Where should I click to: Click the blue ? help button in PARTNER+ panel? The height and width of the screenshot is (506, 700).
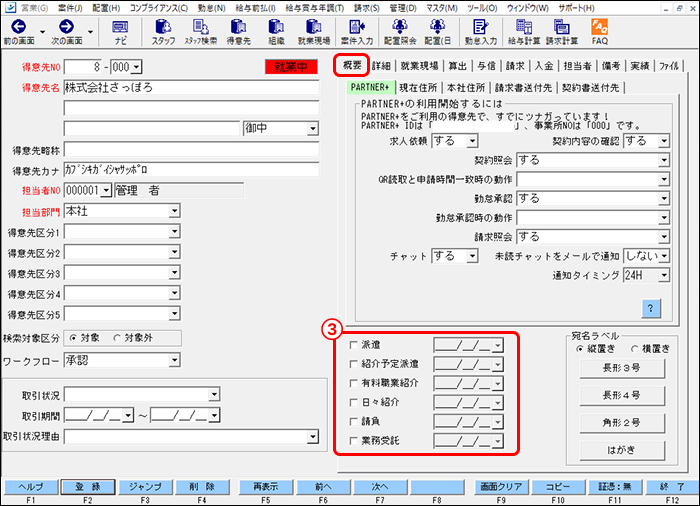coord(650,308)
